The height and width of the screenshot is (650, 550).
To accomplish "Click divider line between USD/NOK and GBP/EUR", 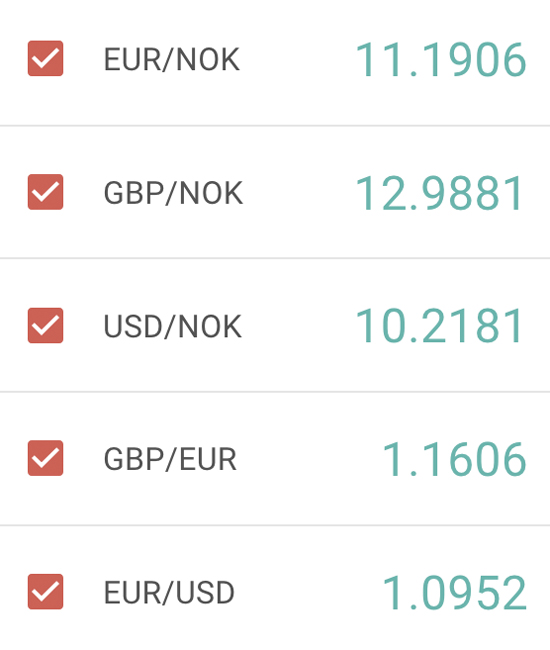I will (275, 391).
